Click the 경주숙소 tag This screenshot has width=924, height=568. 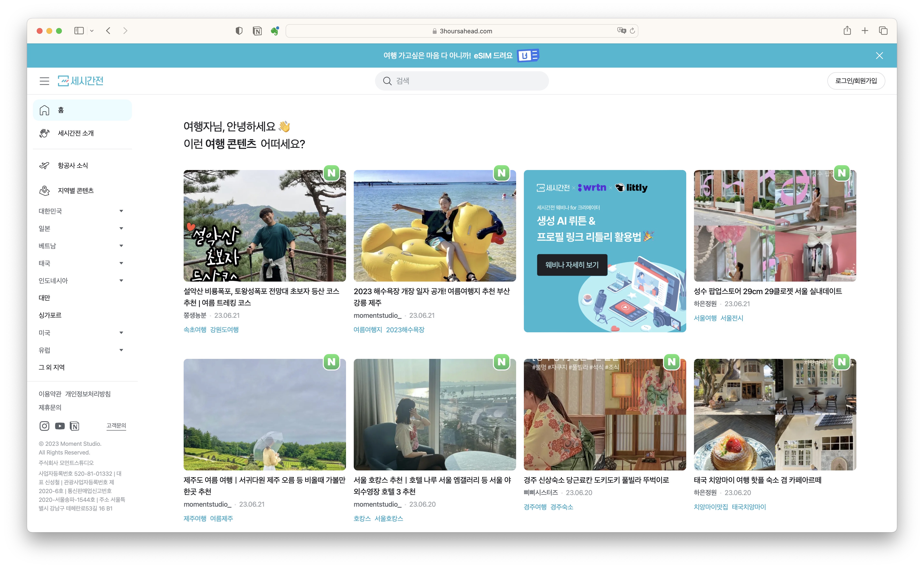561,507
